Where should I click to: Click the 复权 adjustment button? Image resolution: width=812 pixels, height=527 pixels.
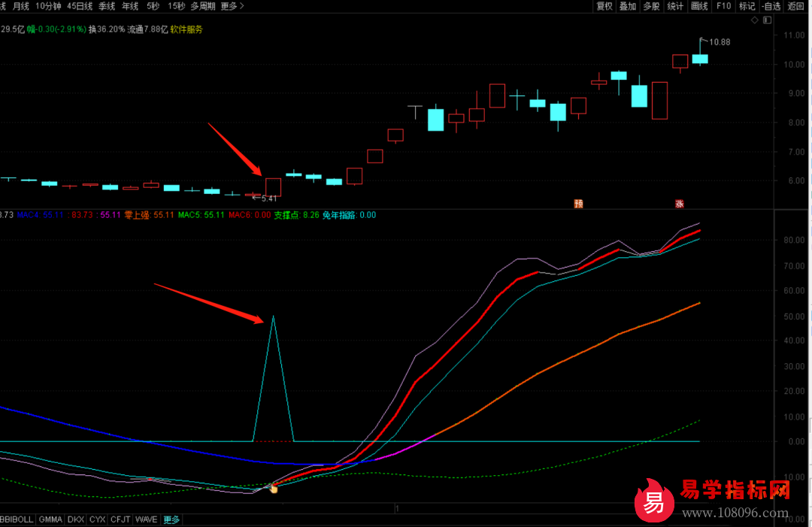pyautogui.click(x=604, y=6)
